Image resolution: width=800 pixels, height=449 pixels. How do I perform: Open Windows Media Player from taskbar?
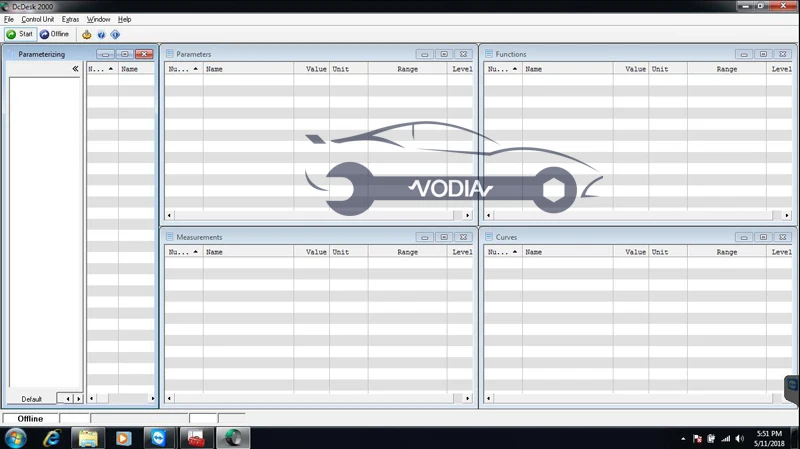pyautogui.click(x=123, y=438)
